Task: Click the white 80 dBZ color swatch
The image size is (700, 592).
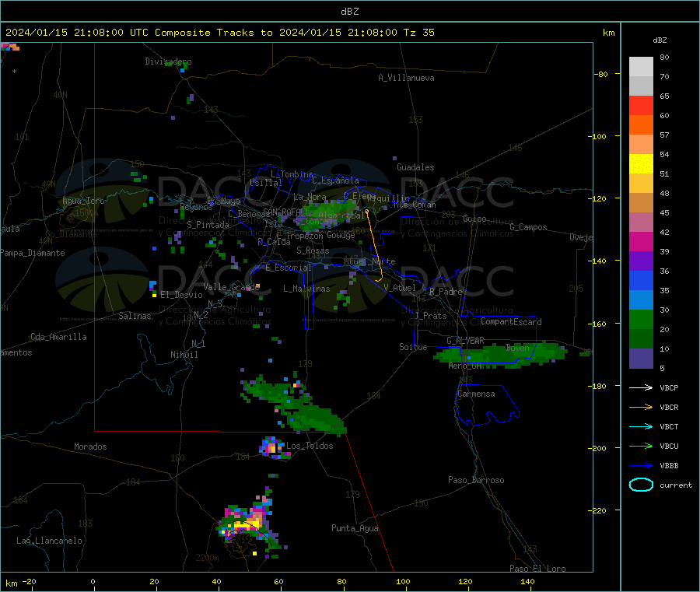Action: coord(641,67)
